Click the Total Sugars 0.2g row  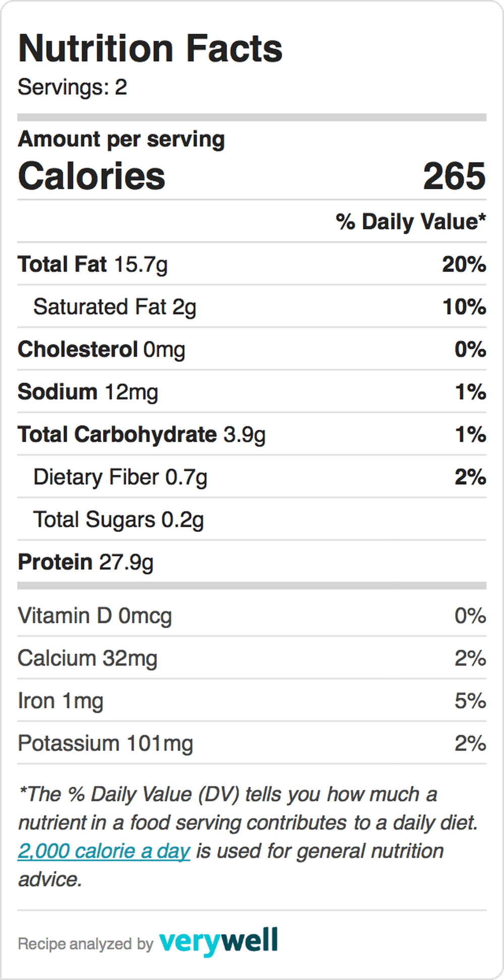tap(252, 519)
